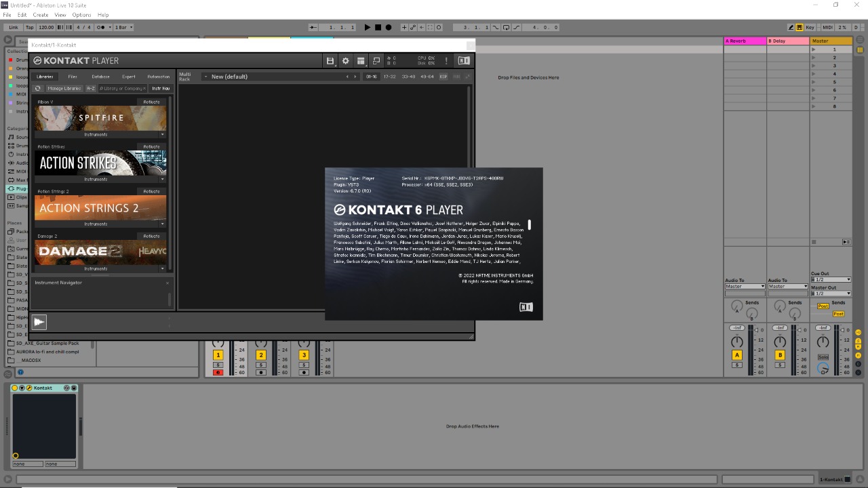Open the Options menu in Ableton
868x488 pixels.
point(81,14)
